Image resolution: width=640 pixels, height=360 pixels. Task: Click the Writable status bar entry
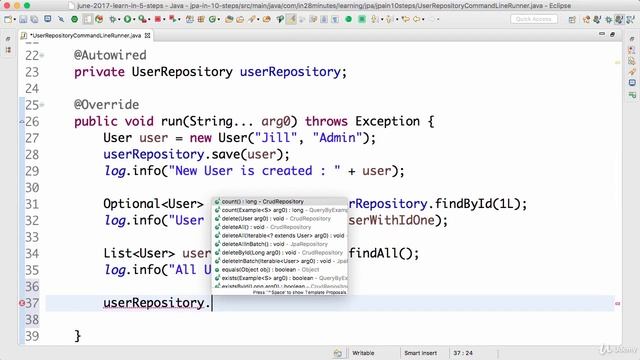tap(363, 353)
